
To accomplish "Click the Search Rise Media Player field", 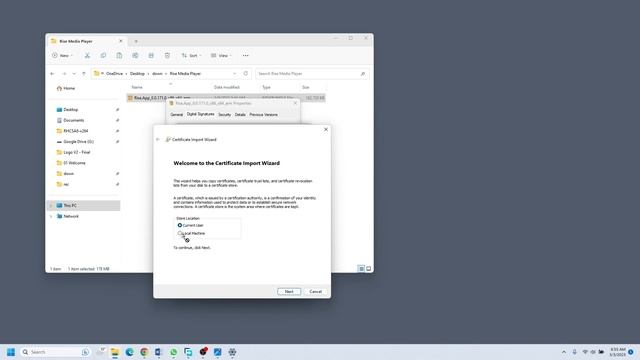I will click(x=312, y=74).
